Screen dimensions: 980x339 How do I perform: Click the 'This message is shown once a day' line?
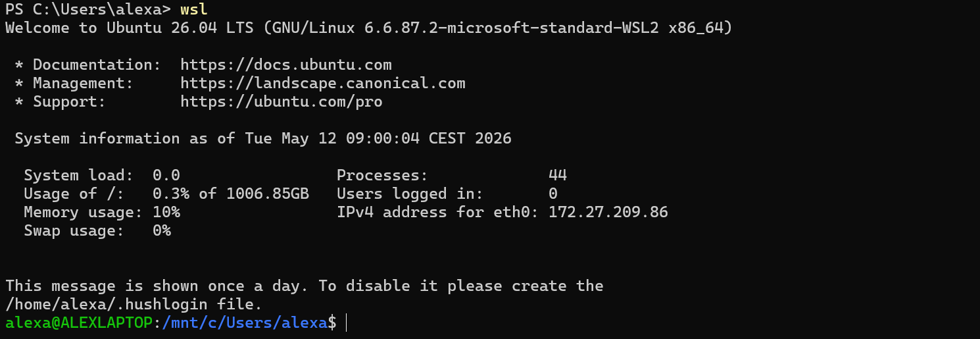305,286
